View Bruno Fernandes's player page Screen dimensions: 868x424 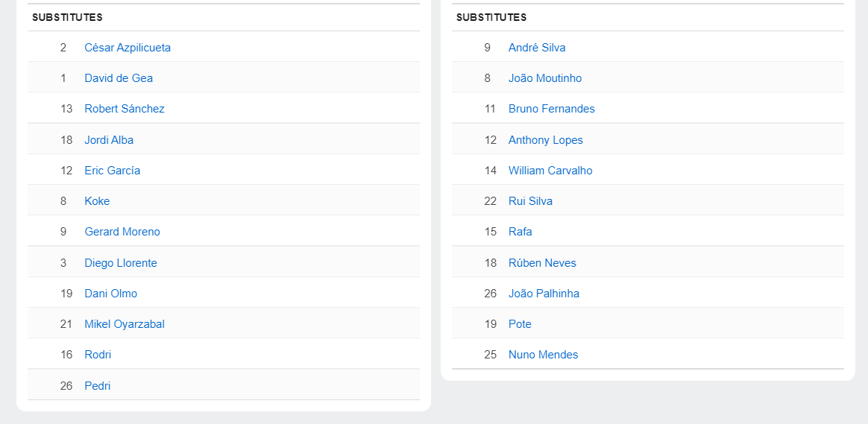click(x=552, y=109)
